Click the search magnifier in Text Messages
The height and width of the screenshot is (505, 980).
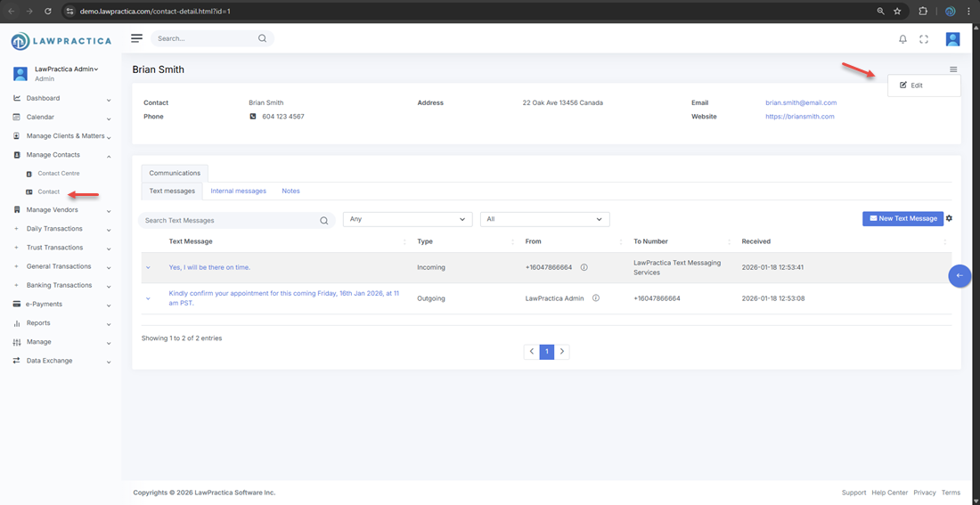tap(324, 221)
